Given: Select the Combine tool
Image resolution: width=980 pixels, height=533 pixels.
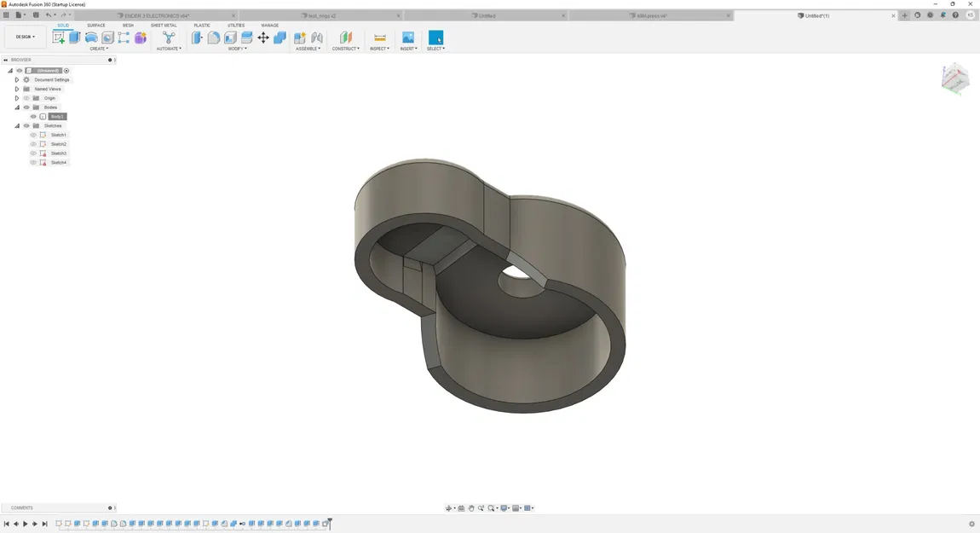Looking at the screenshot, I should coord(280,38).
